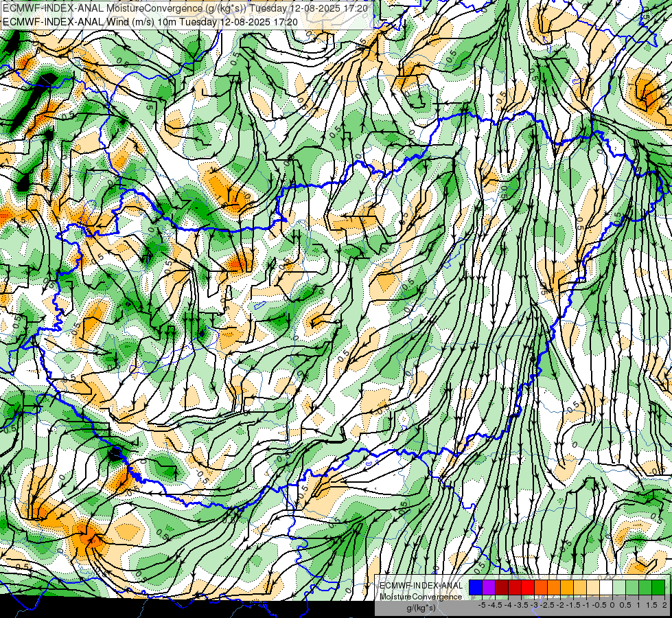This screenshot has width=672, height=618.
Task: Click the -2 legend scale value
Action: 560,605
